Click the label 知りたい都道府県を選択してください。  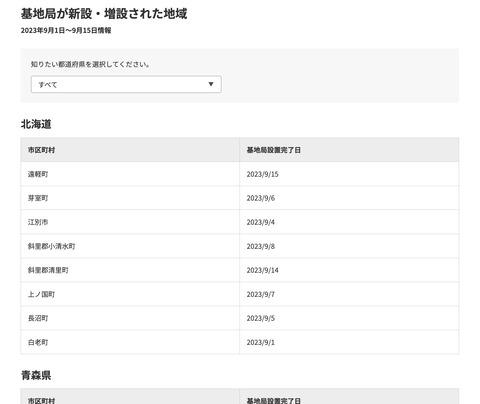[90, 64]
